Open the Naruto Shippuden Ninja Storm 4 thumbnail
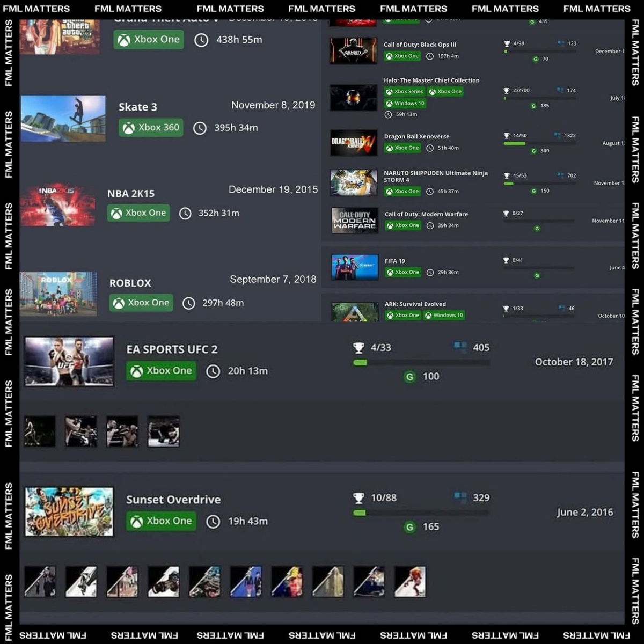Screen dimensions: 644x644 point(354,183)
